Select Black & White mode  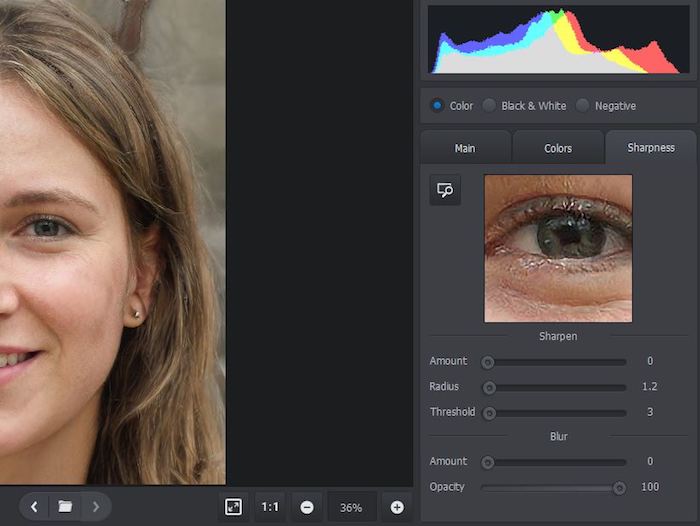tap(489, 106)
